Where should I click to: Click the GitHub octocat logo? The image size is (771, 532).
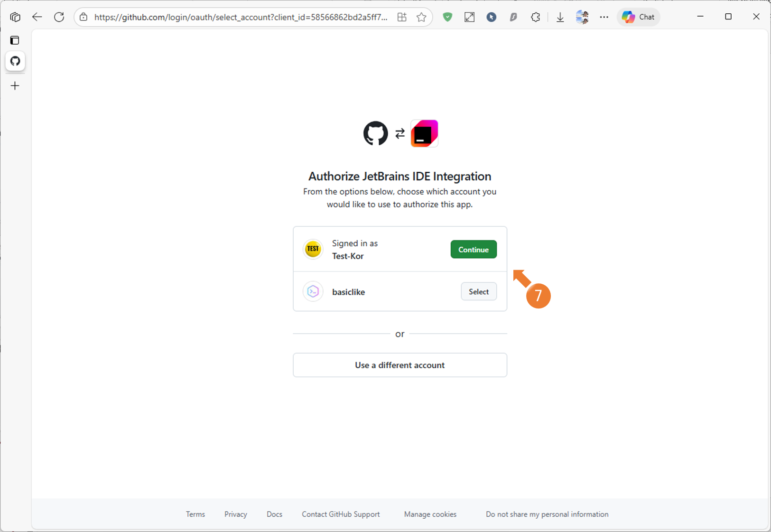coord(376,133)
